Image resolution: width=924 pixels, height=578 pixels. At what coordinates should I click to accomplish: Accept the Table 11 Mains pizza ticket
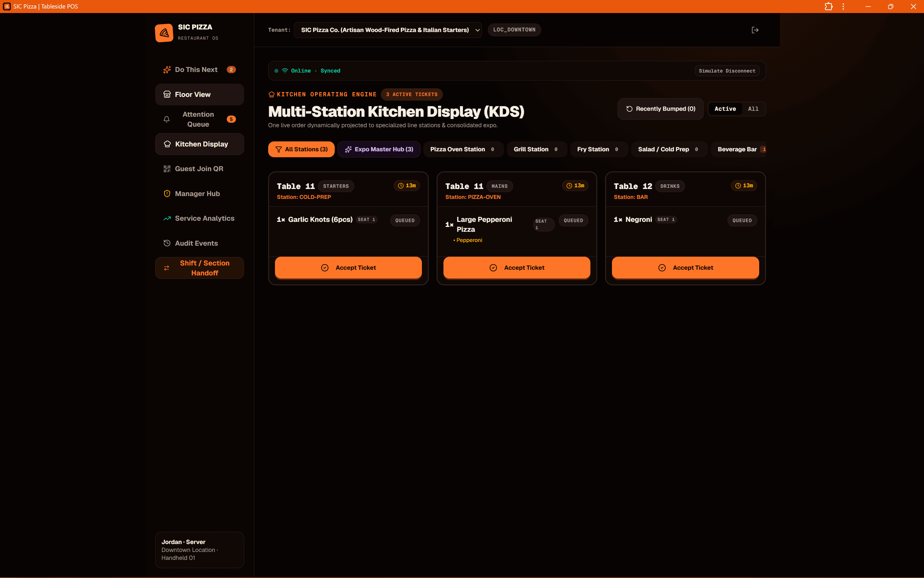pos(517,267)
